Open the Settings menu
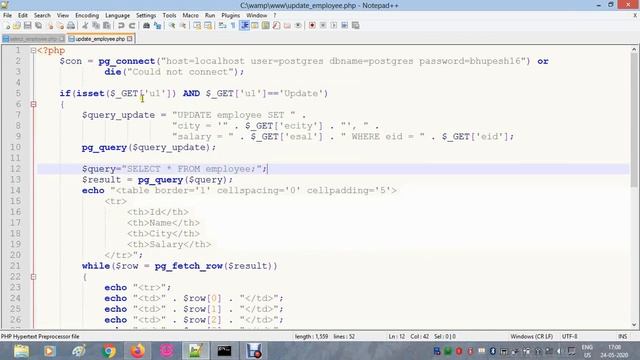 [x=146, y=16]
